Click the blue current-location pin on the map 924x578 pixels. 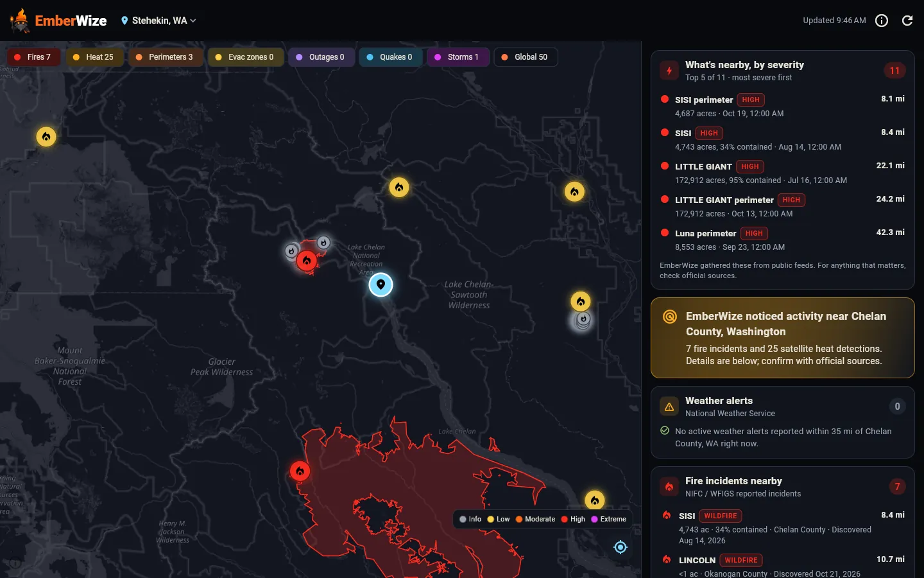(x=381, y=285)
